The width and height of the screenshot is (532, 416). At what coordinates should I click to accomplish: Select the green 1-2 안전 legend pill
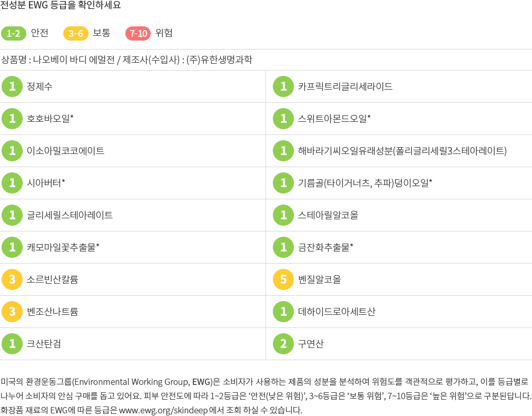14,33
